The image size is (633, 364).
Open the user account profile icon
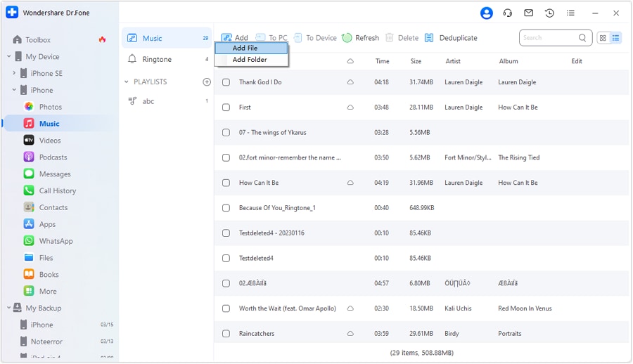pyautogui.click(x=487, y=13)
